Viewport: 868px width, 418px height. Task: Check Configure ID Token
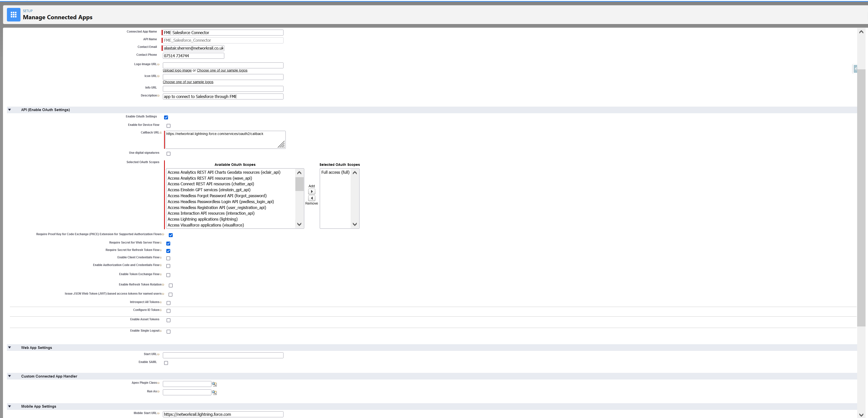[x=169, y=311]
